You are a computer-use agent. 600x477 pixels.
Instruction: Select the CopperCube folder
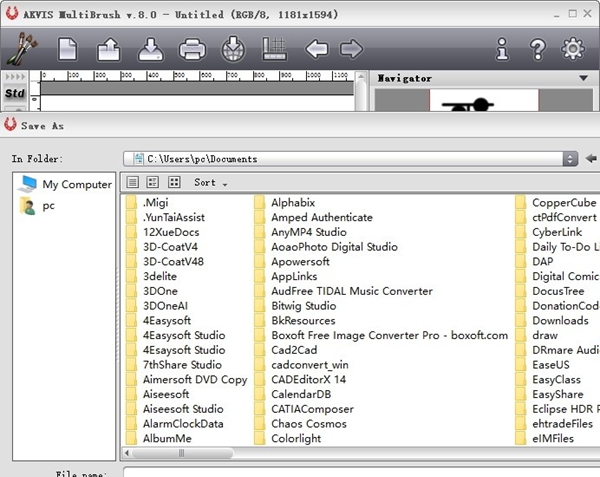coord(556,202)
